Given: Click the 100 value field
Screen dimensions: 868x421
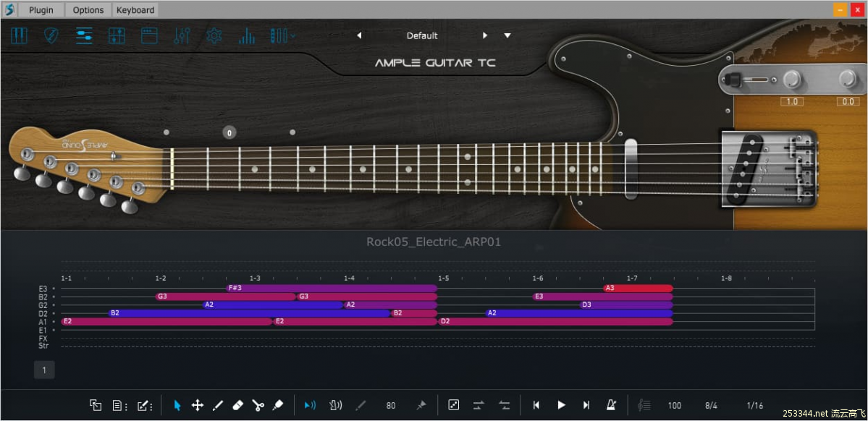Looking at the screenshot, I should point(674,406).
